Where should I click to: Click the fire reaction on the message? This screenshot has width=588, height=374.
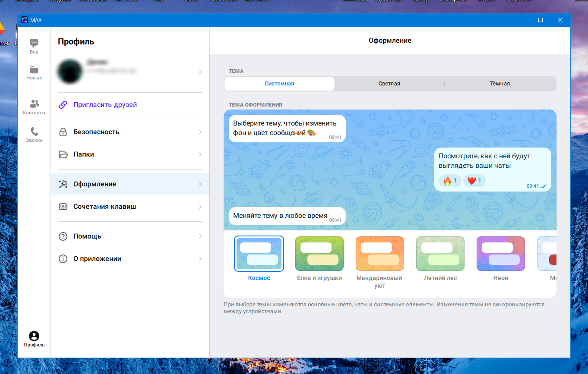(x=450, y=181)
